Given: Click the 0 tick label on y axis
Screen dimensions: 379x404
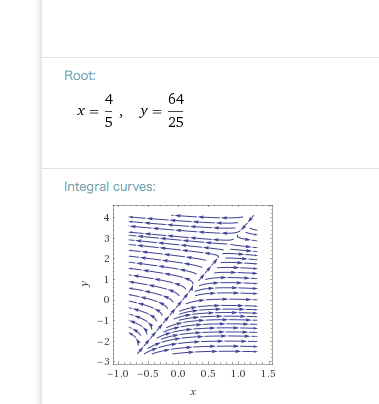Looking at the screenshot, I should [107, 300].
